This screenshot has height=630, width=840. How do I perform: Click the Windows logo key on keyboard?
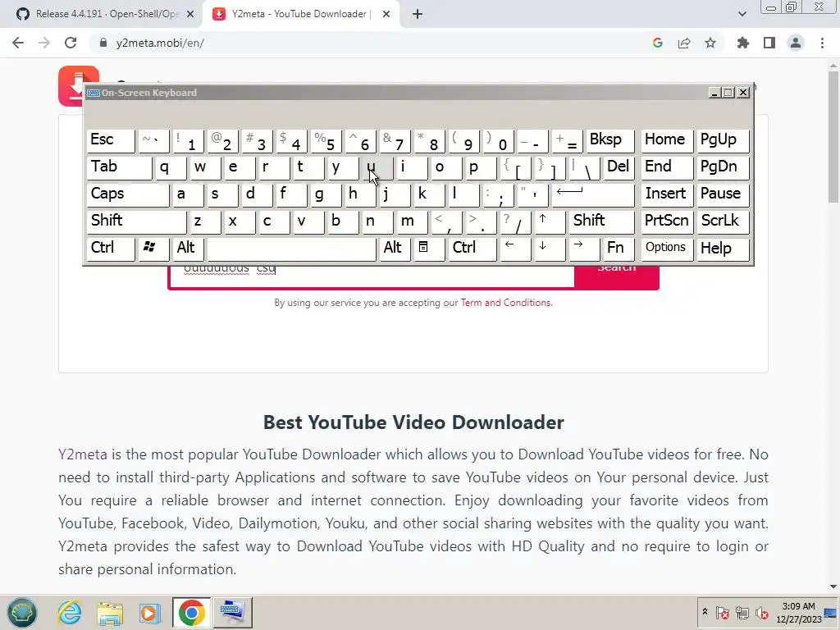pyautogui.click(x=153, y=249)
